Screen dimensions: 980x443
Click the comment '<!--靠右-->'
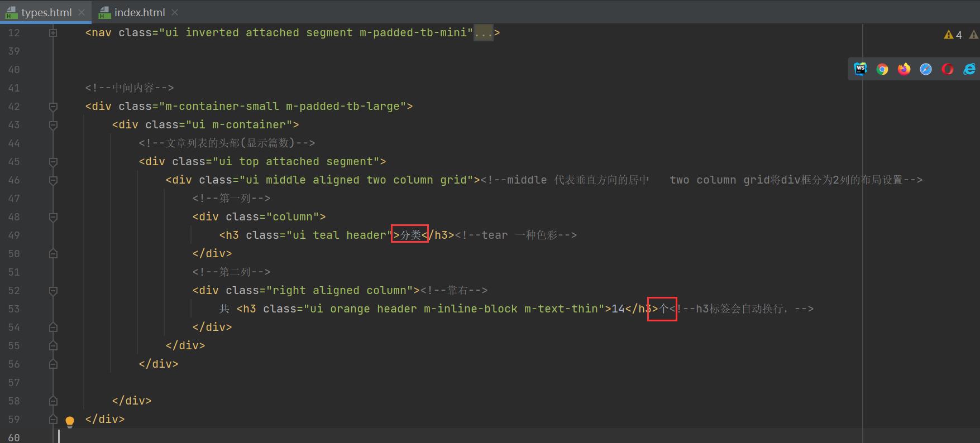454,291
